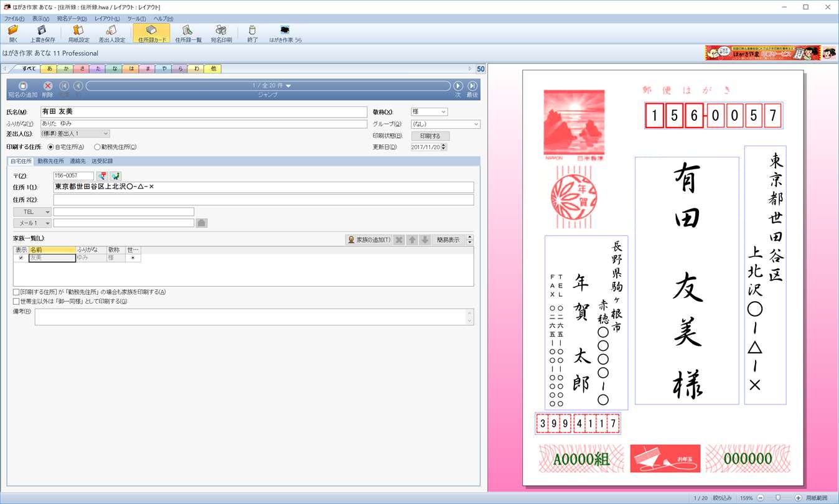Click the 上書き保存 save icon
Screen dimensions: 839x504
point(42,33)
